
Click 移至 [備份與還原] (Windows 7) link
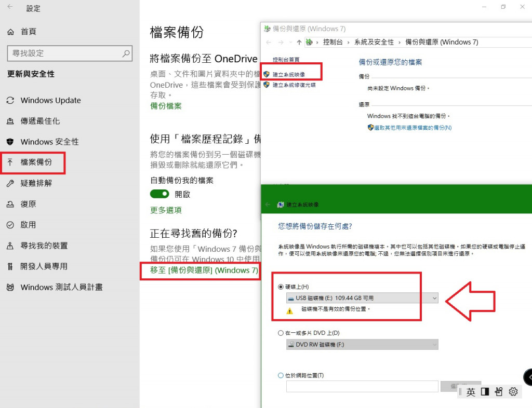tap(204, 270)
